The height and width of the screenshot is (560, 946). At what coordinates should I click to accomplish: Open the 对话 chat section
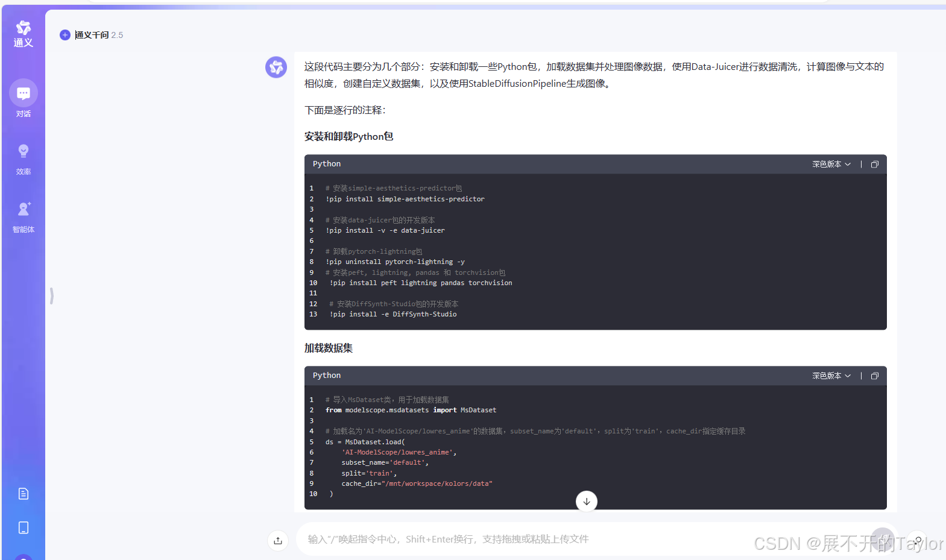click(24, 98)
